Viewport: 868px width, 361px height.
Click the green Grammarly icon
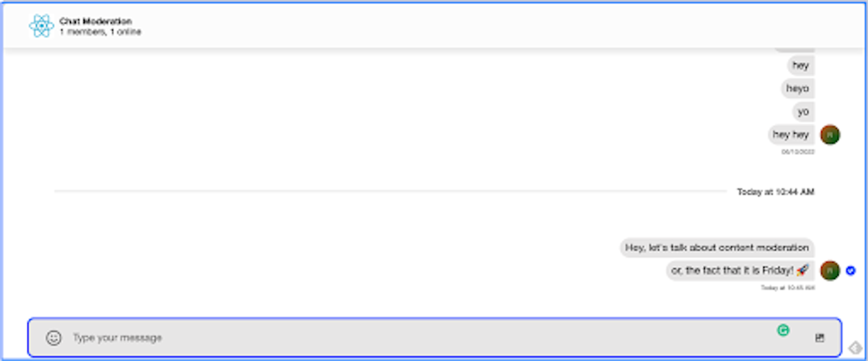pos(783,330)
